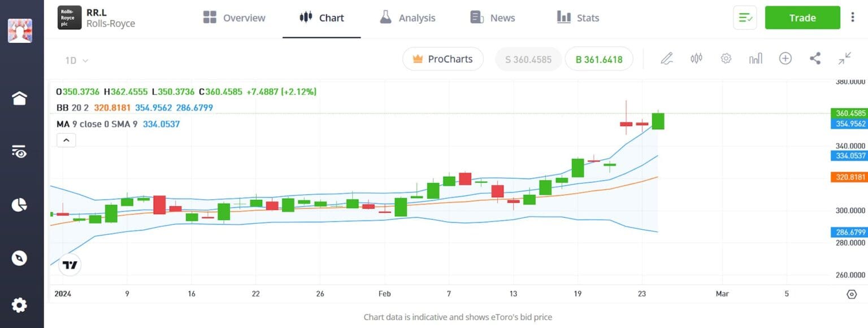Open the 1D timeframe dropdown

pos(75,60)
